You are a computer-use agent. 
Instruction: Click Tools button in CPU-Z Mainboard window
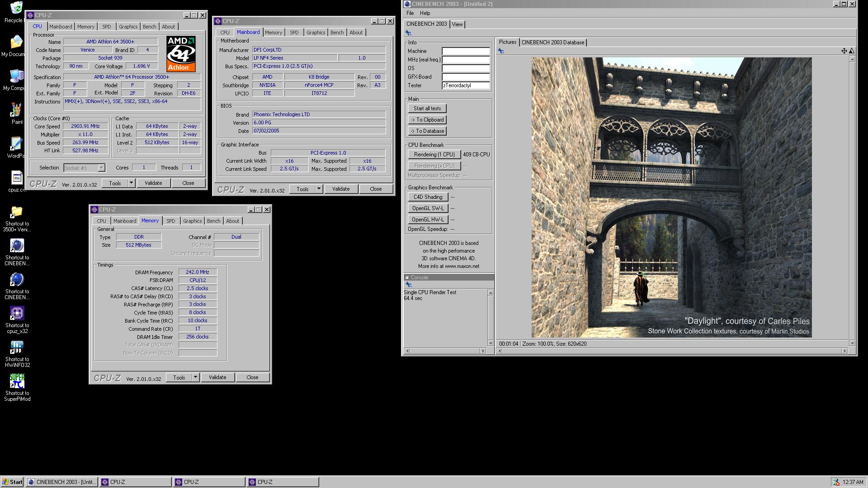coord(302,189)
